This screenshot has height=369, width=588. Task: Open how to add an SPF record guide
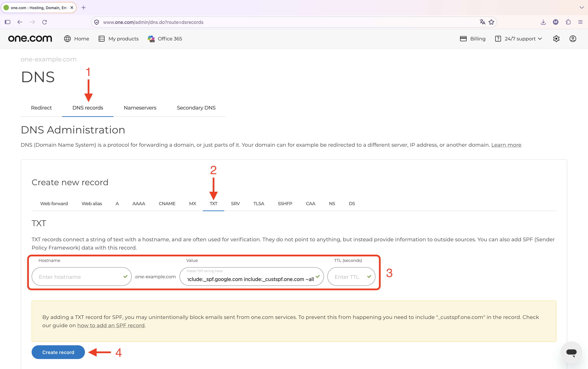pyautogui.click(x=111, y=325)
